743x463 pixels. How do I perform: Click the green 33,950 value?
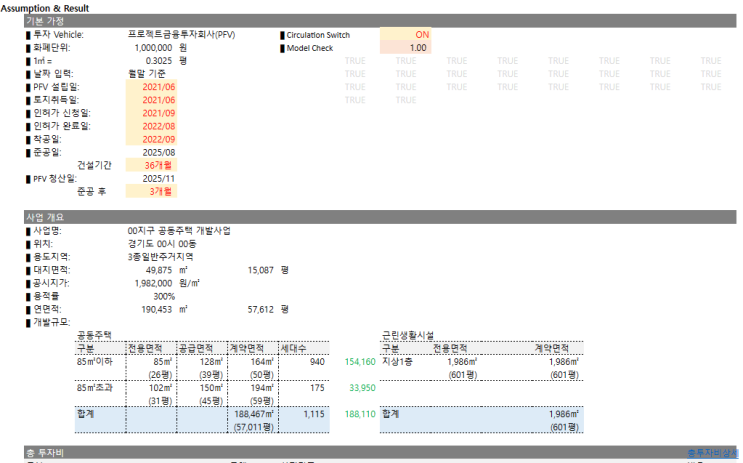click(x=362, y=388)
